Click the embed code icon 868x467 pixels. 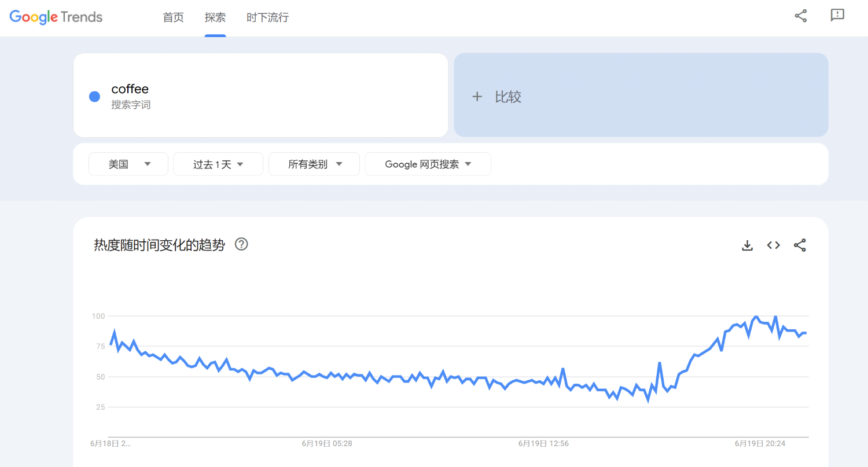(x=774, y=245)
